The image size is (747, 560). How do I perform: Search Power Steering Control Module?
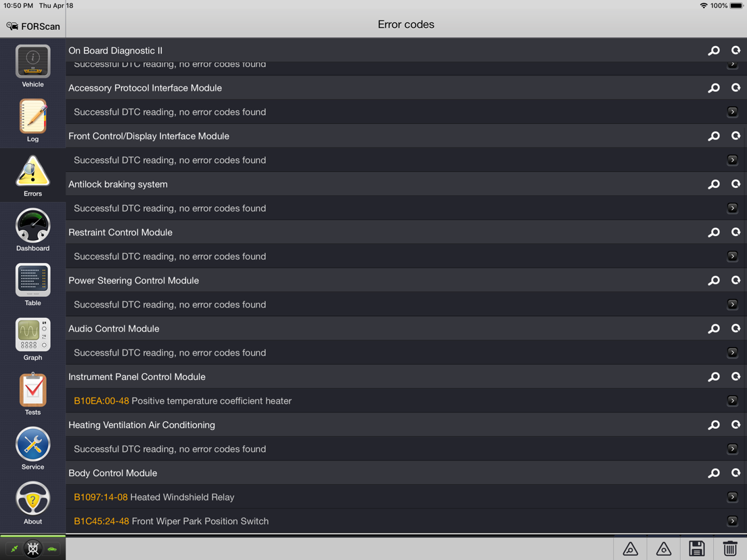(x=714, y=281)
